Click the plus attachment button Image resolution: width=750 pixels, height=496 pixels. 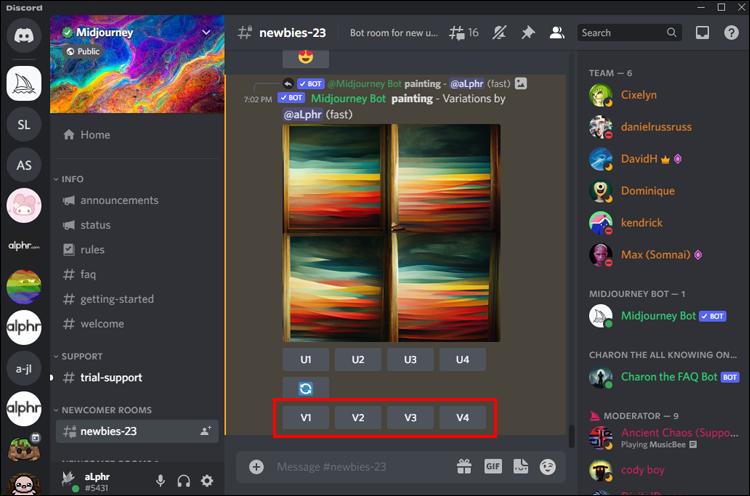pyautogui.click(x=256, y=466)
